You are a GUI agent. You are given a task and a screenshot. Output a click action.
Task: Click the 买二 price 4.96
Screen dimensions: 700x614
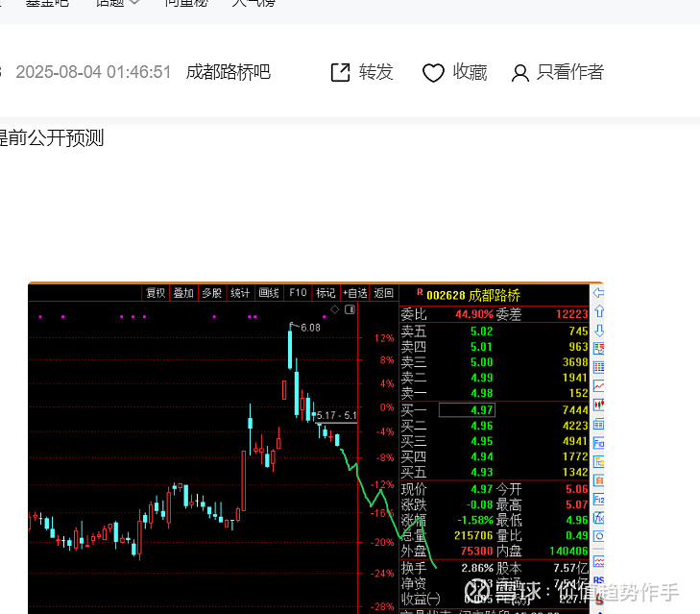482,426
